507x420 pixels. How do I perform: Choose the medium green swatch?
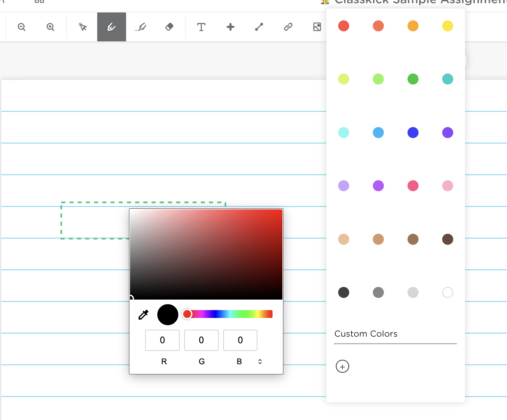point(413,79)
